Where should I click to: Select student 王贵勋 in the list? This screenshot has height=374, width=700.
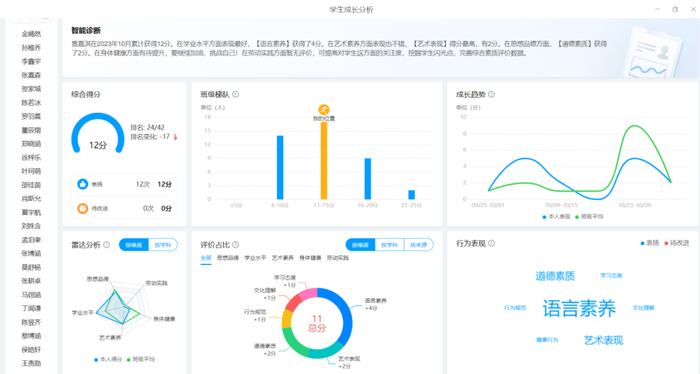click(31, 363)
